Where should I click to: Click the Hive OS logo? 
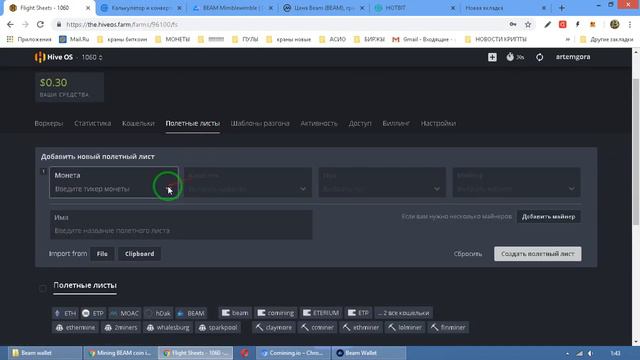[54, 57]
